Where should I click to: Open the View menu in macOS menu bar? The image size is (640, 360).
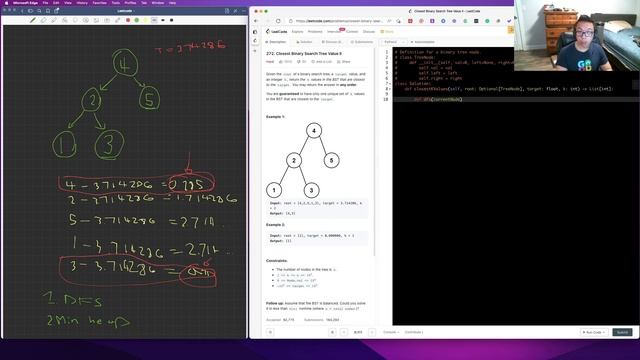click(x=68, y=2)
